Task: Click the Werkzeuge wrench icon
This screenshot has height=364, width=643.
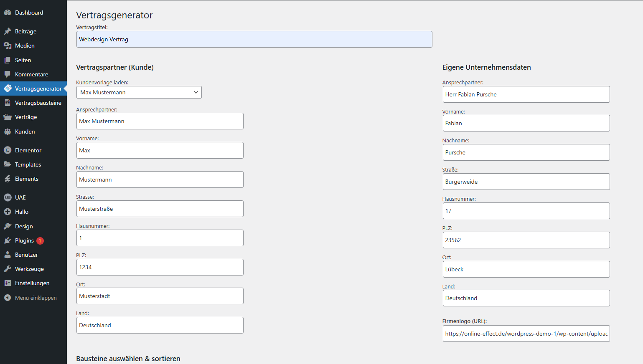Action: (x=8, y=269)
